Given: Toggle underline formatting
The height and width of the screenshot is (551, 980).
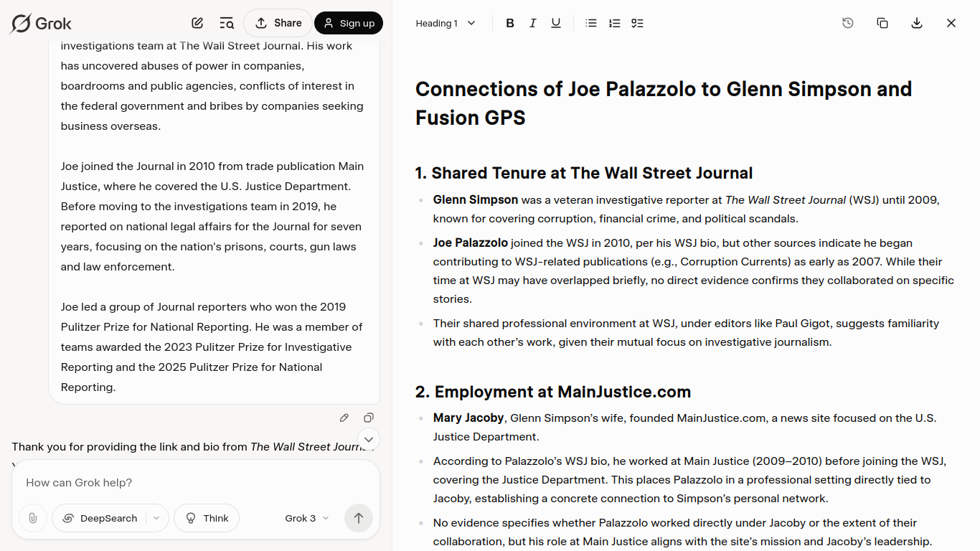Looking at the screenshot, I should point(556,23).
